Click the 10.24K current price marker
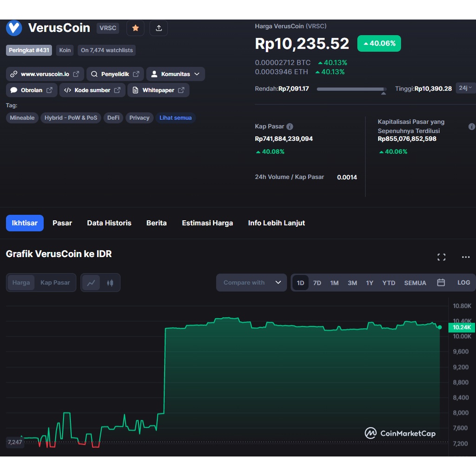Viewport: 476px width, 476px height. click(x=462, y=327)
